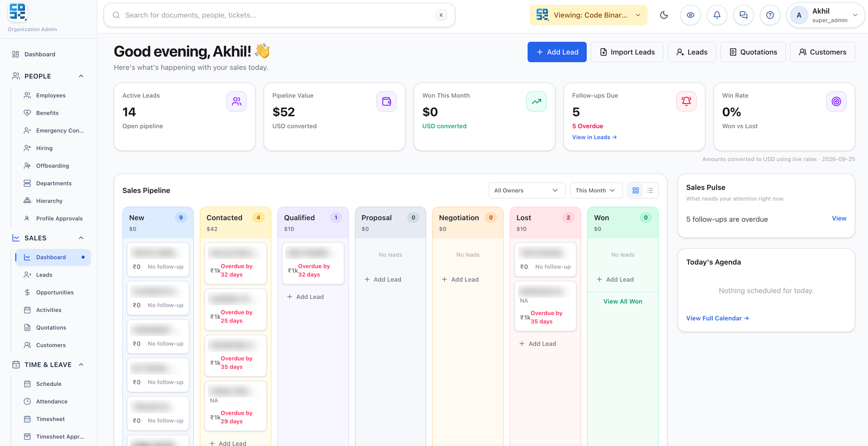This screenshot has width=868, height=446.
Task: Click Win Rate target icon
Action: pyautogui.click(x=837, y=101)
